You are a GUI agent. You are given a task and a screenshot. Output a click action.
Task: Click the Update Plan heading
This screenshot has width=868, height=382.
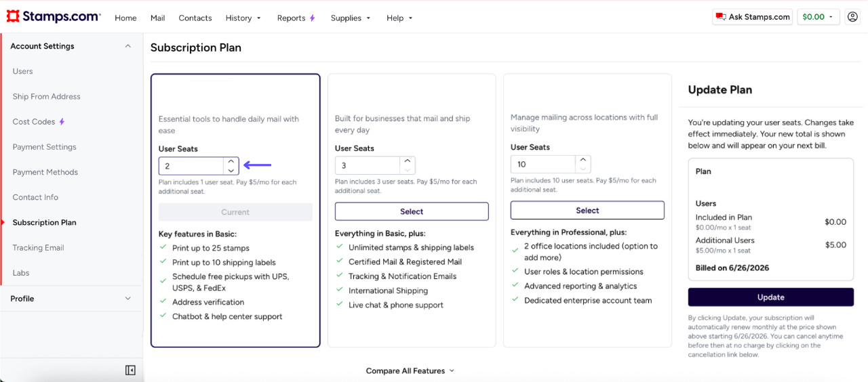719,89
